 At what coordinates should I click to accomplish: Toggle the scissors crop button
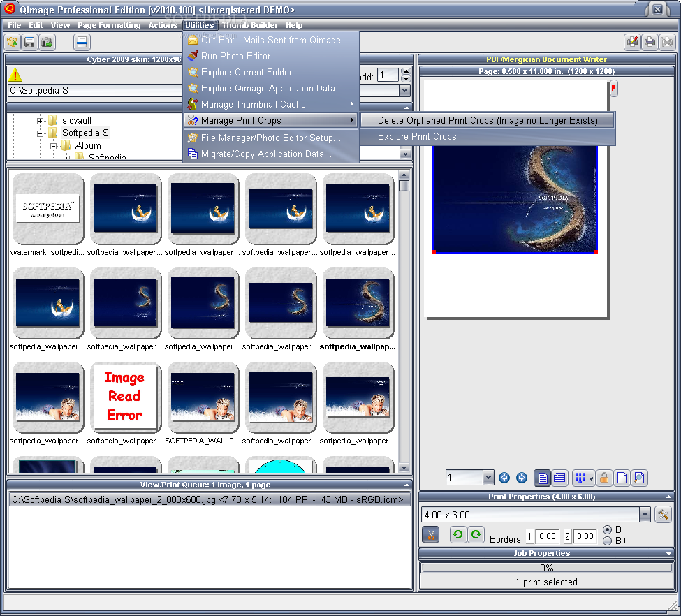coord(430,535)
